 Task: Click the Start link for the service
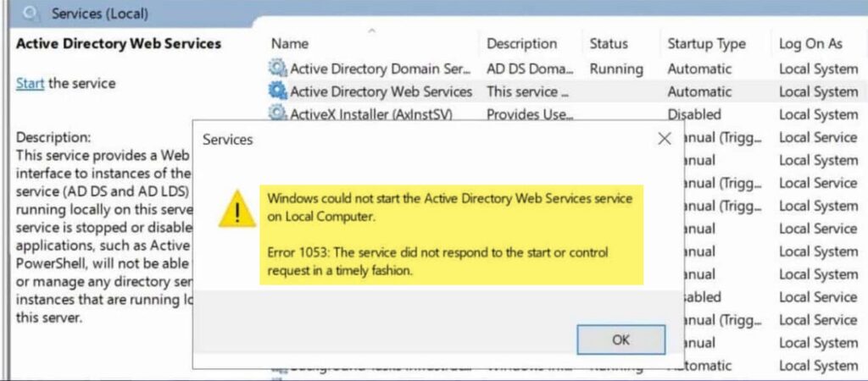click(x=30, y=84)
